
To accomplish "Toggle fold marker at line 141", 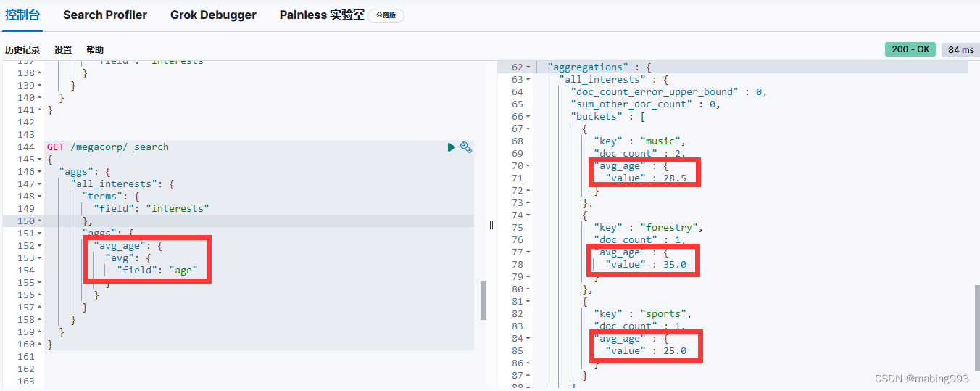I will tap(40, 110).
